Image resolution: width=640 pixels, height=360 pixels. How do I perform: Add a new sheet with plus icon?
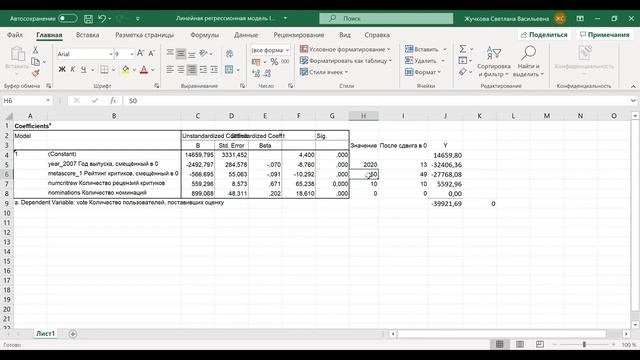click(x=73, y=334)
